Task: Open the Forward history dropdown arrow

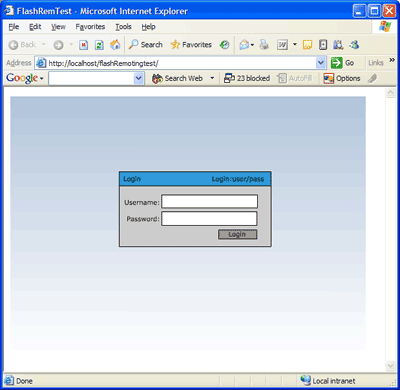Action: tap(71, 44)
